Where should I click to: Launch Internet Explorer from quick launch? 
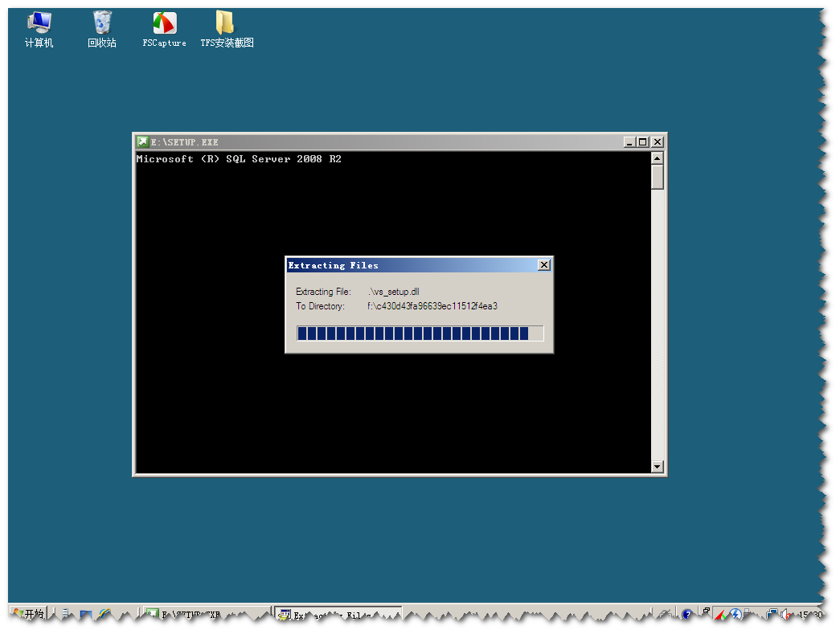pyautogui.click(x=104, y=614)
